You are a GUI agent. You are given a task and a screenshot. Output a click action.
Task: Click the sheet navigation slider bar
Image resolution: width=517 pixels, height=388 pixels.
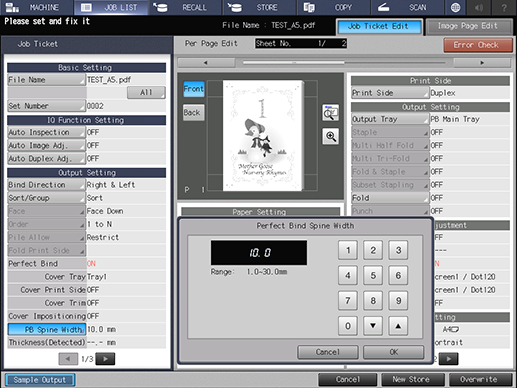[344, 63]
